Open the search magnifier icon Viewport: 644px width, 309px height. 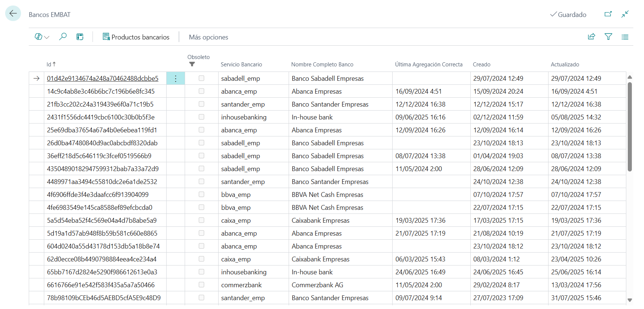pyautogui.click(x=63, y=37)
